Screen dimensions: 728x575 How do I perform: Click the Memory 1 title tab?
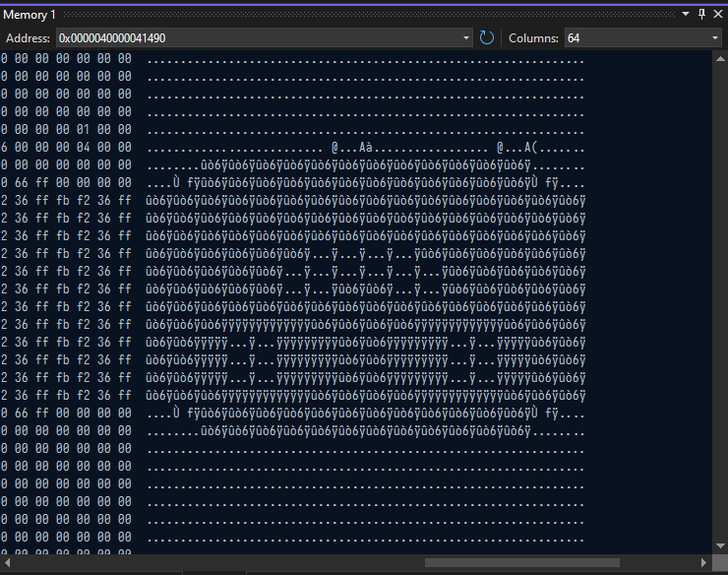(30, 15)
